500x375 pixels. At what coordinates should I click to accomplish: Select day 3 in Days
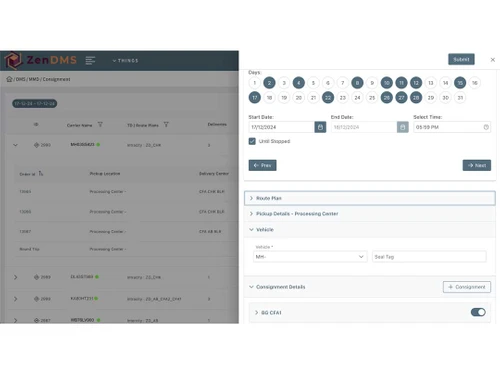pos(284,83)
